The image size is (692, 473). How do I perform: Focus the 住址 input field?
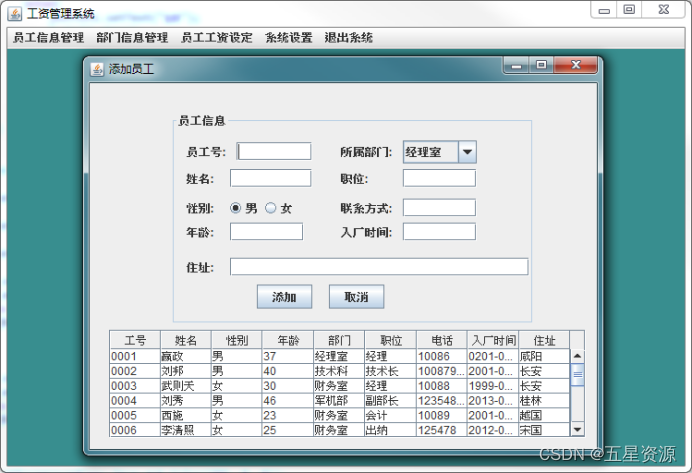(379, 267)
